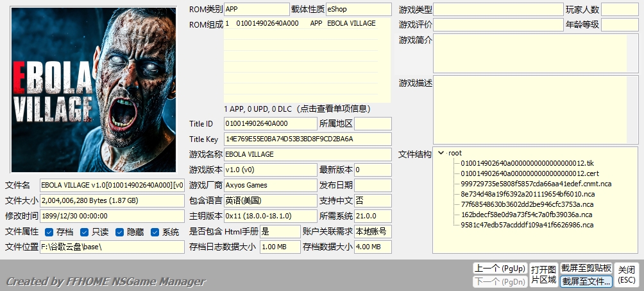Click the Title Key input field
Viewport: 644px width, 291px height.
[307, 139]
